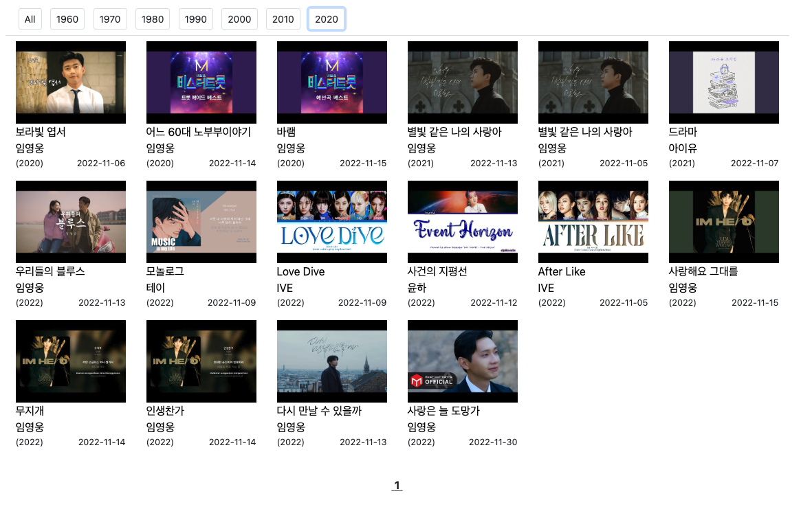The height and width of the screenshot is (507, 812).
Task: Click the song title 사랑해요 그대를
Action: coord(703,271)
